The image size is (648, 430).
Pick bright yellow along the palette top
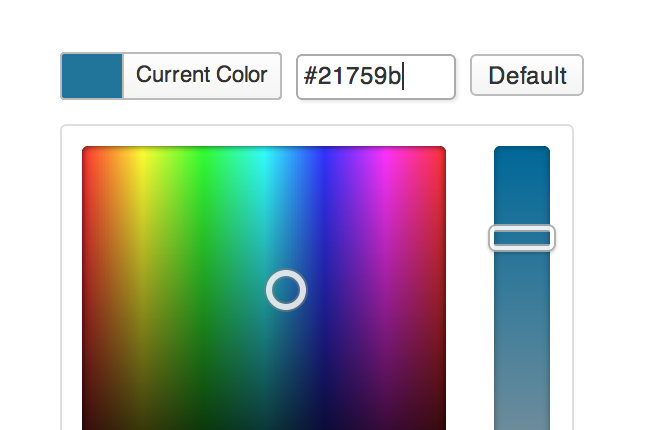point(144,154)
